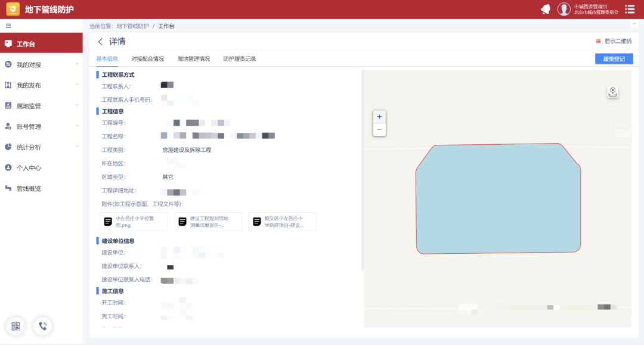Expand the 我的对接 sidebar menu
The height and width of the screenshot is (345, 644).
41,64
